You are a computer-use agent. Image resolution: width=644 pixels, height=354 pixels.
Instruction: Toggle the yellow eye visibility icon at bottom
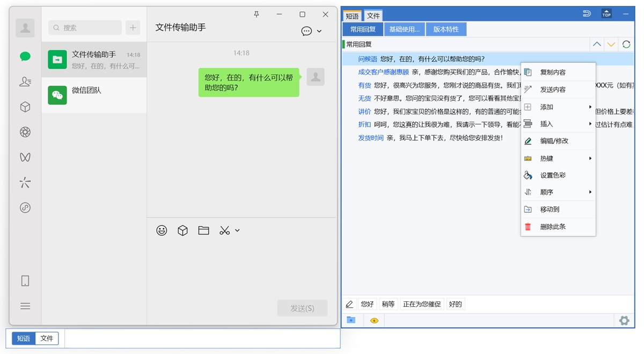(x=374, y=320)
